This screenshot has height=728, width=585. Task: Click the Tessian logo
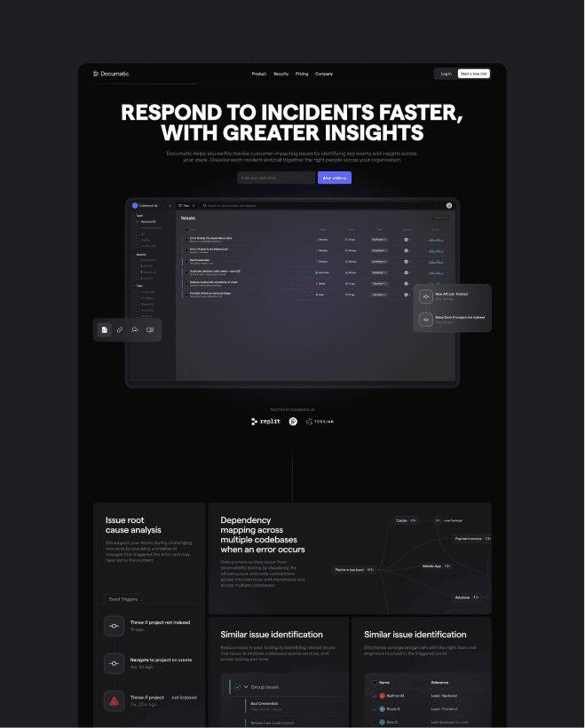point(320,422)
